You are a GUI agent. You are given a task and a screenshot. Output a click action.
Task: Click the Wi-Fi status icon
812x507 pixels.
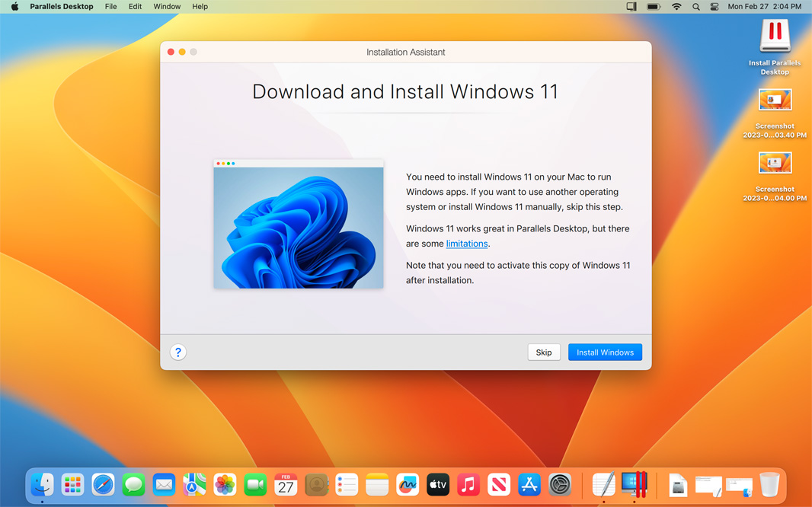(676, 7)
